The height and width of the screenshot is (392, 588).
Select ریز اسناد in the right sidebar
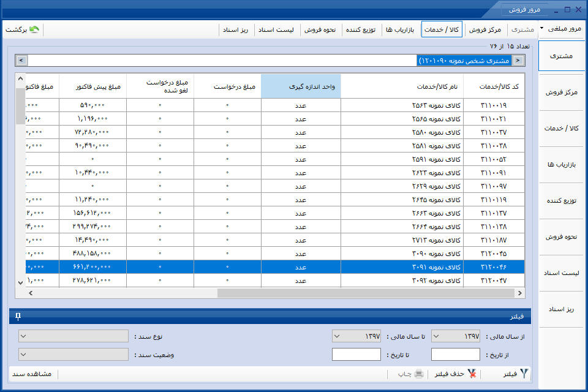point(562,309)
